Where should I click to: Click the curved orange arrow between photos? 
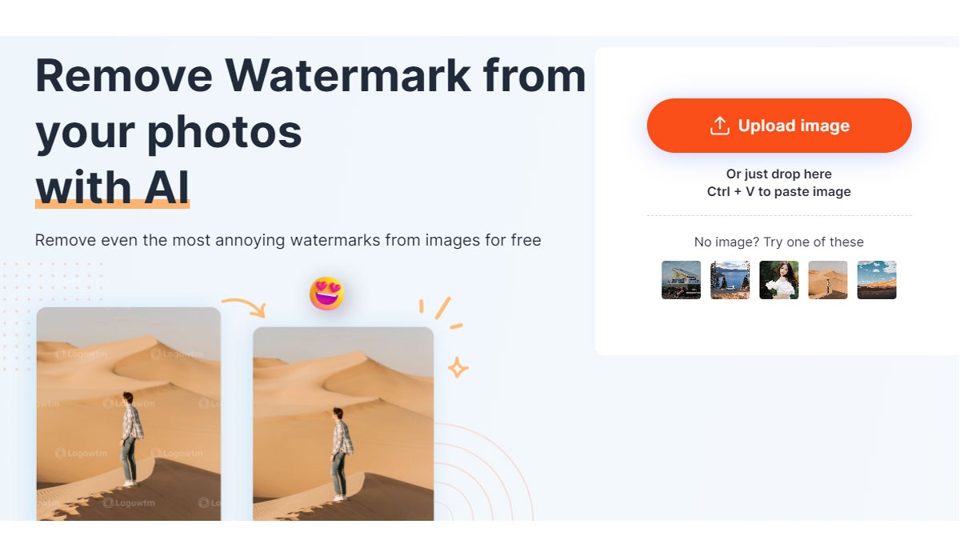(x=243, y=307)
